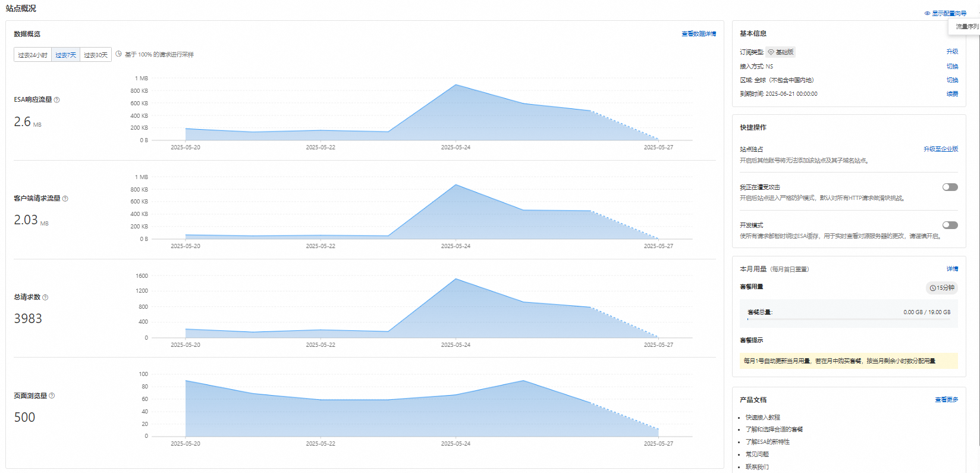The image size is (980, 473).
Task: Open the 常见问题 document link
Action: pyautogui.click(x=757, y=455)
